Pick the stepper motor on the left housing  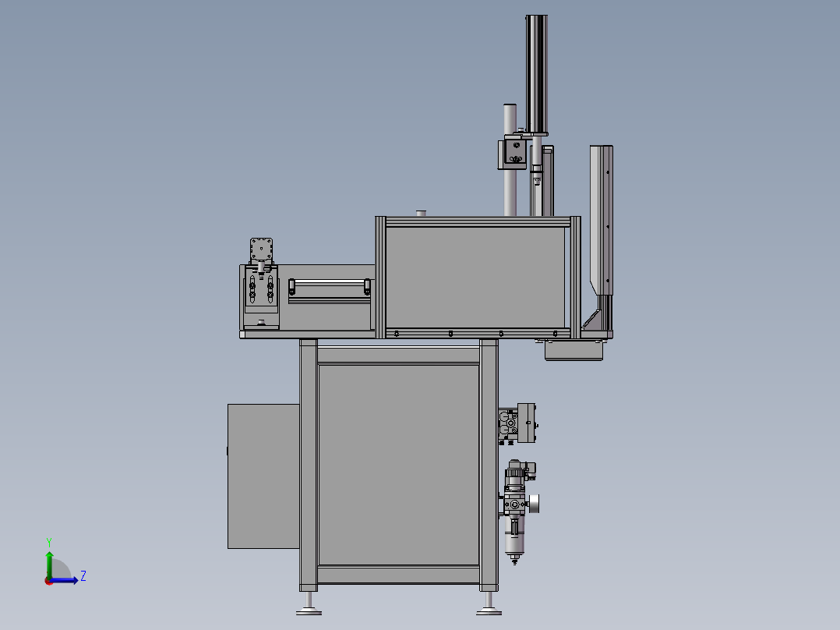click(261, 250)
